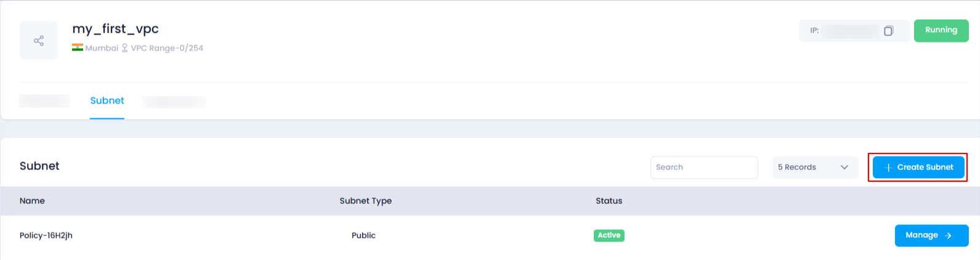Select the Policy-16H2jh subnet name
The image size is (980, 260).
click(46, 235)
